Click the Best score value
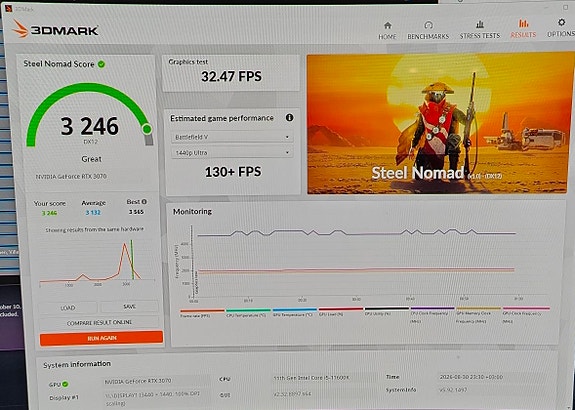 point(136,212)
